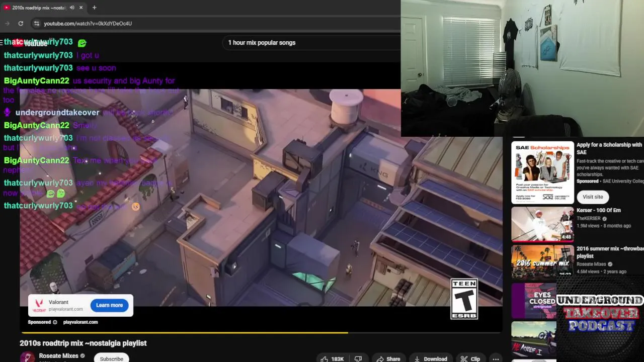Open the Valorant ad logo
Image resolution: width=644 pixels, height=362 pixels.
click(39, 305)
